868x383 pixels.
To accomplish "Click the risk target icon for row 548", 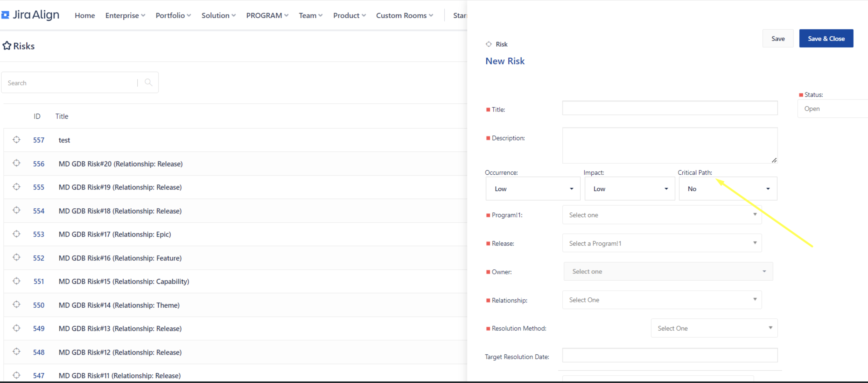I will pyautogui.click(x=17, y=352).
